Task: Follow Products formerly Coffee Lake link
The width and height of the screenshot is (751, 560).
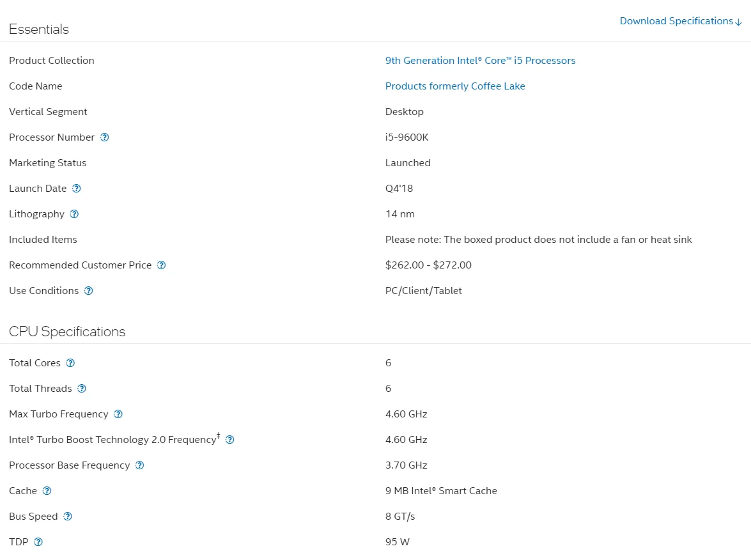Action: tap(455, 86)
